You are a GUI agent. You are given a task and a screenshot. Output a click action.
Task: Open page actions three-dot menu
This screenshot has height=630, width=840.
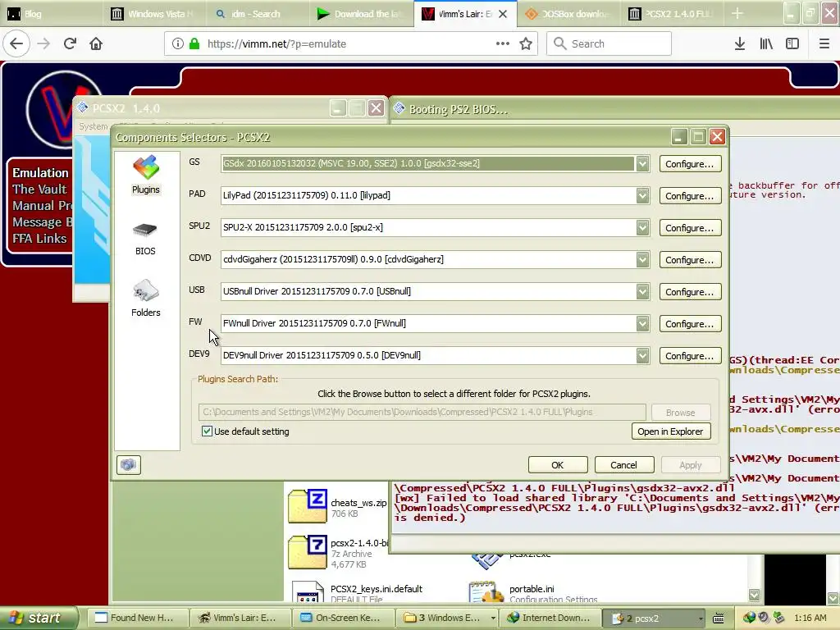tap(503, 43)
